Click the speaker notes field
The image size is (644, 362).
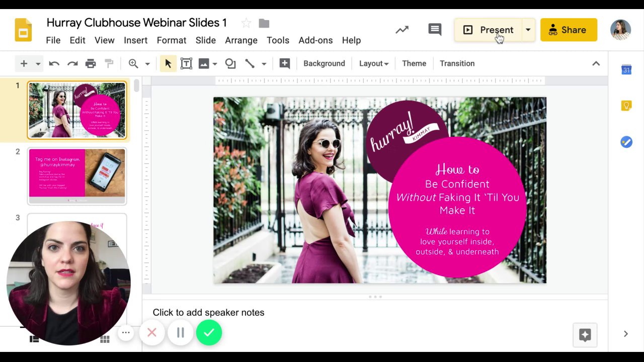click(x=375, y=313)
